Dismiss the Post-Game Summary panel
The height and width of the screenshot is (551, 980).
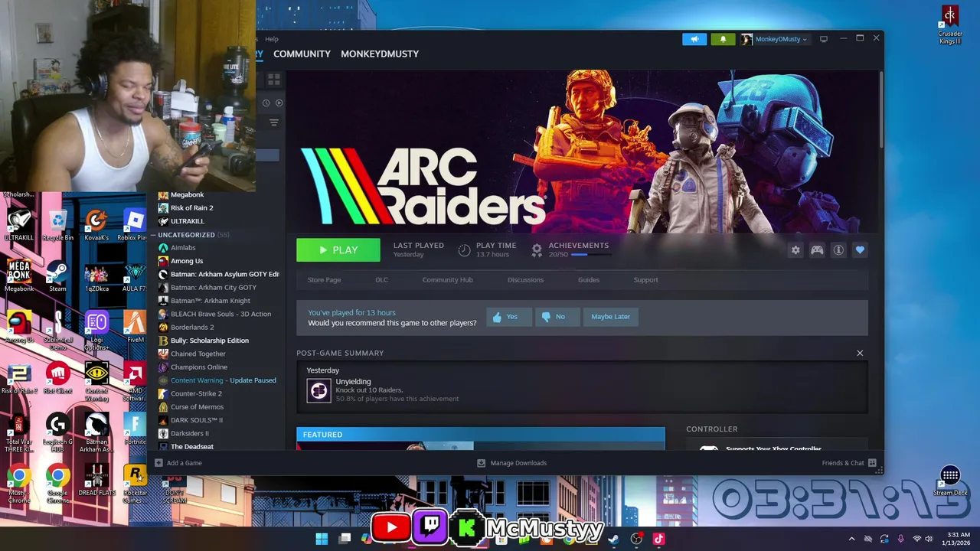(860, 353)
